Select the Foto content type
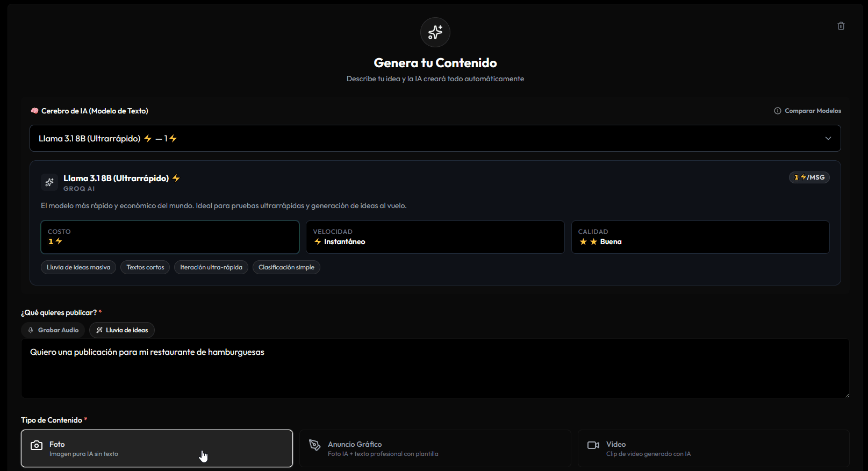 click(157, 448)
